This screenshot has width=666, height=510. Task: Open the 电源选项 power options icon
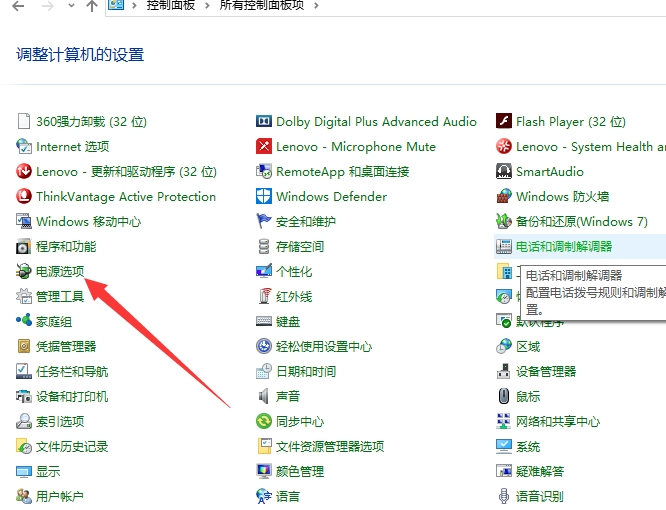(24, 271)
